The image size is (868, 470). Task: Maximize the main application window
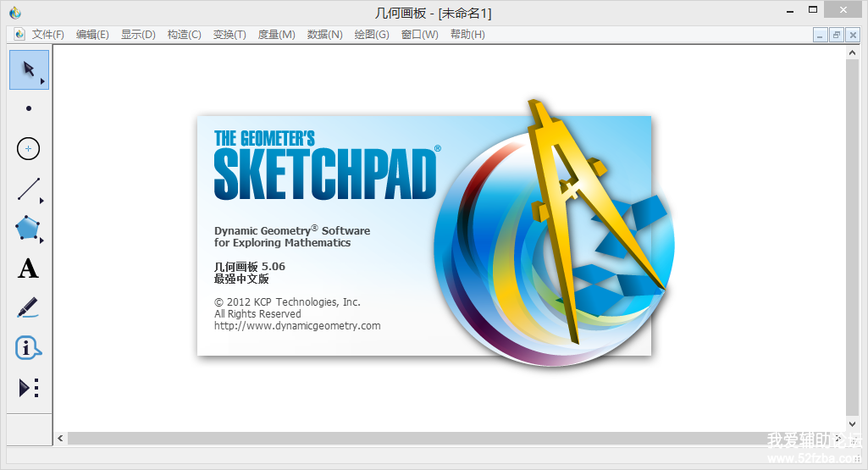click(813, 9)
